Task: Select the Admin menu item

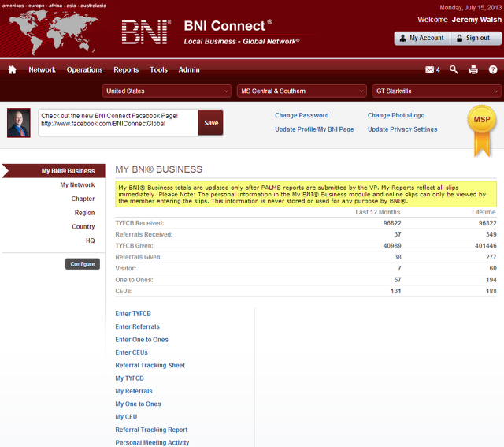Action: [x=189, y=70]
